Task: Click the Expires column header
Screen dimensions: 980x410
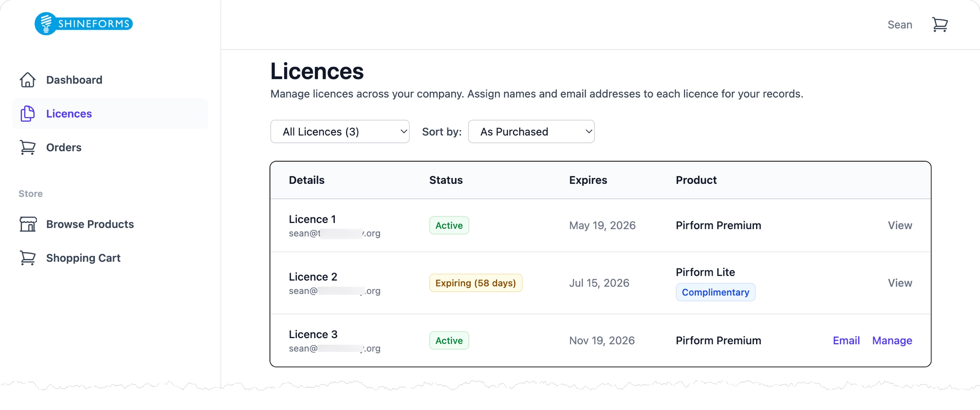Action: [x=588, y=180]
